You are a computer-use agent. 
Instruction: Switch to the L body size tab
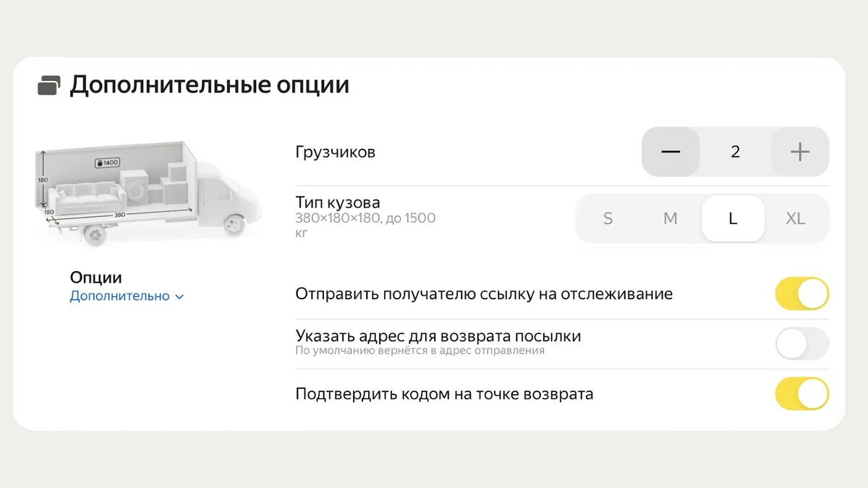733,218
